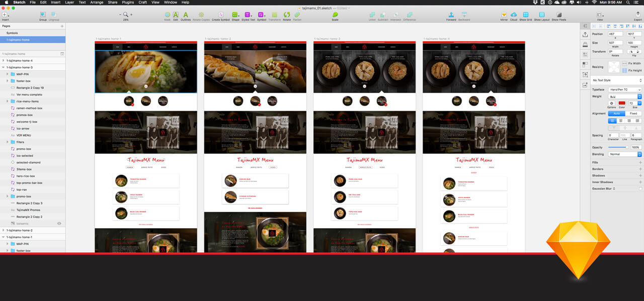Click the Opacity slider

tap(618, 147)
